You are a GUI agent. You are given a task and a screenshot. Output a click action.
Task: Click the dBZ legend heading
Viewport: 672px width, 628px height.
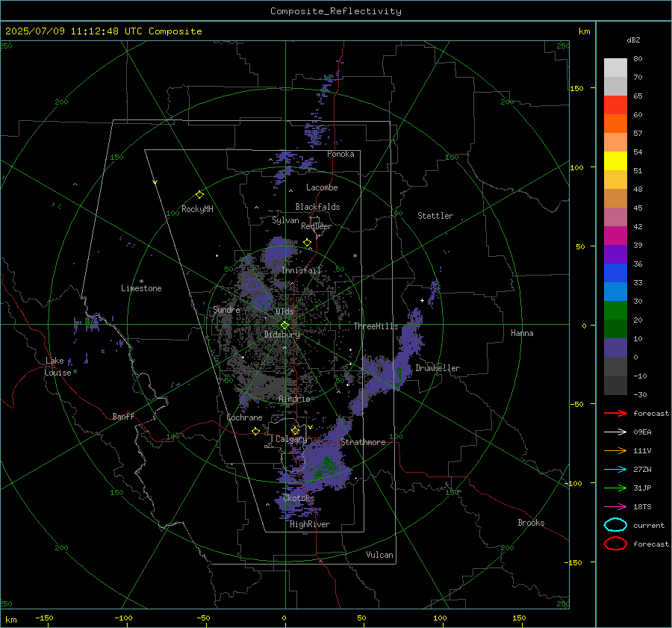click(x=633, y=40)
